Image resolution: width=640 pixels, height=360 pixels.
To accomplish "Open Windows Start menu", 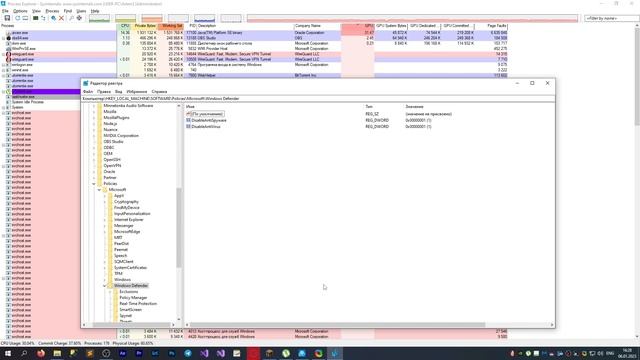I will [8, 353].
